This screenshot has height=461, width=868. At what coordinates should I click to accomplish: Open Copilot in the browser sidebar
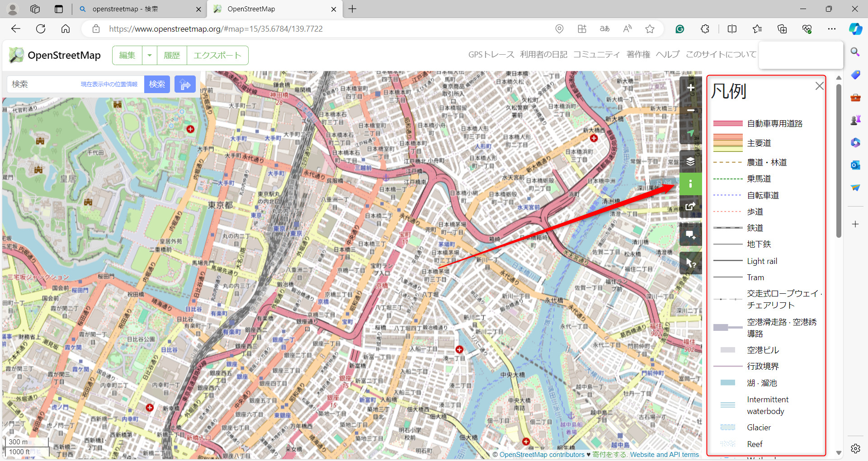pos(855,28)
